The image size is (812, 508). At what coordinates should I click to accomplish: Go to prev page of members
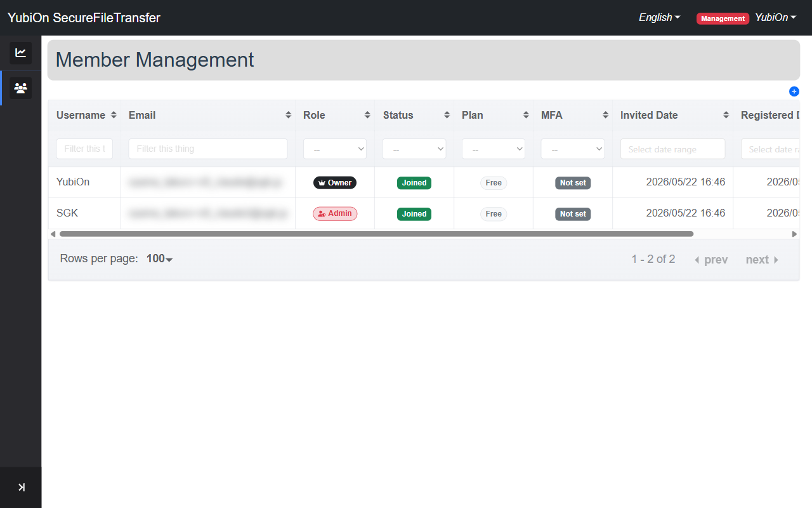[x=711, y=260]
